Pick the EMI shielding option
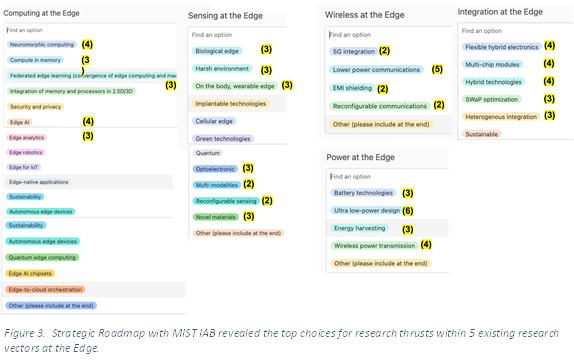The height and width of the screenshot is (363, 574). click(352, 88)
